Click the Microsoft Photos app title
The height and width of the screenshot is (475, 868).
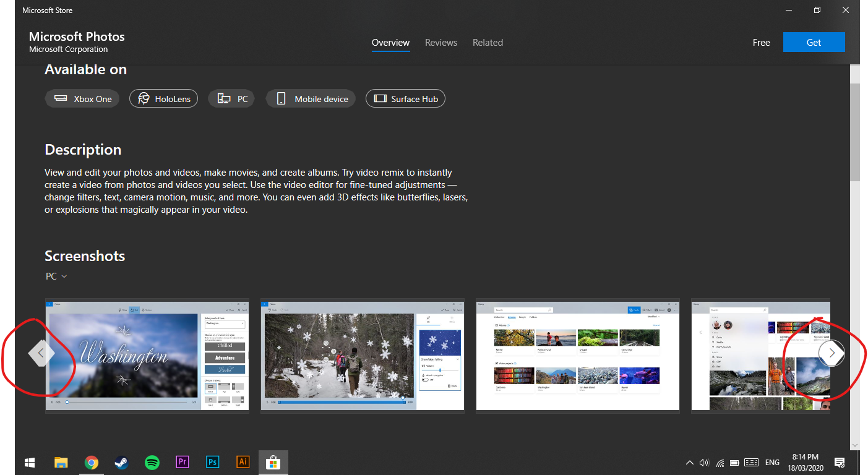coord(77,36)
